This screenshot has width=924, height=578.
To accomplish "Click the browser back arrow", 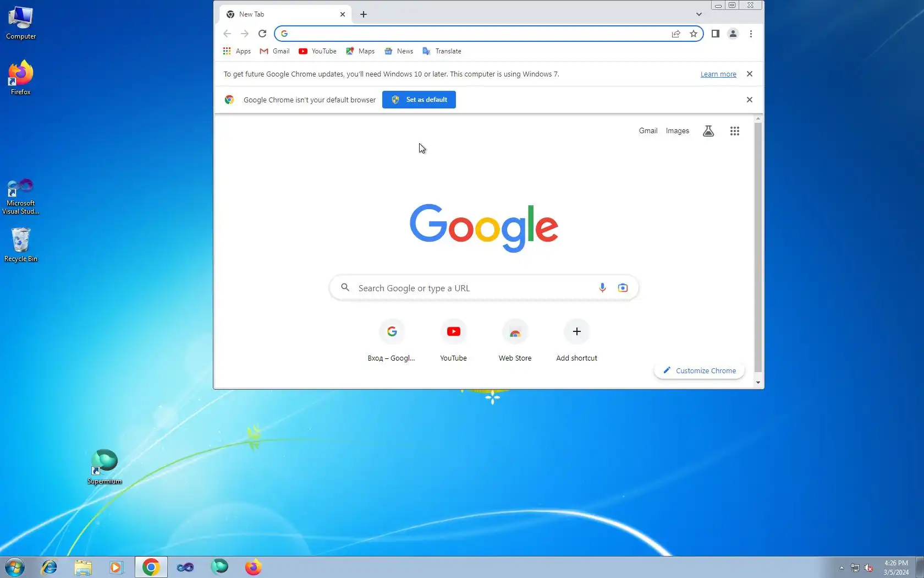I will (x=227, y=34).
